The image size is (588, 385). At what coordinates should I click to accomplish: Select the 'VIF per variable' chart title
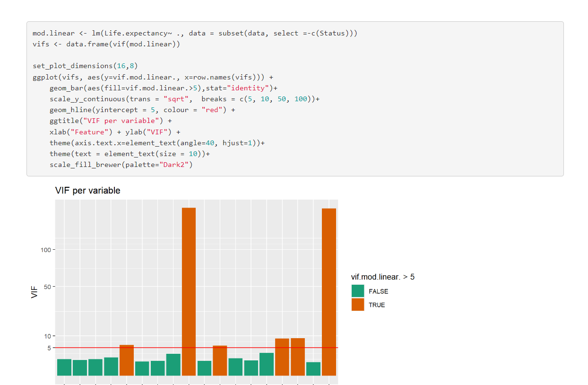tap(88, 191)
